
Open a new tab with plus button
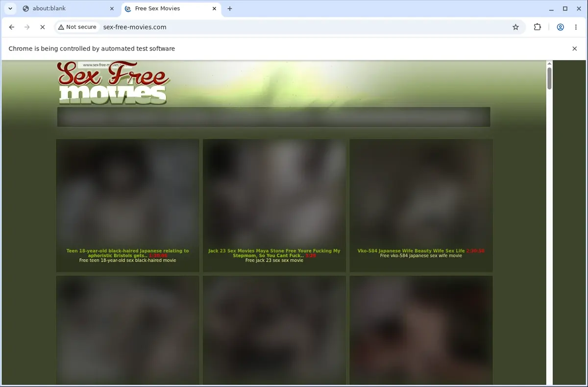(x=230, y=8)
